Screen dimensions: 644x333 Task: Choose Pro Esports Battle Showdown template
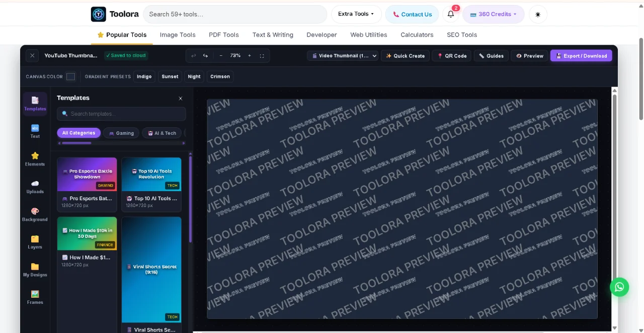(x=87, y=185)
